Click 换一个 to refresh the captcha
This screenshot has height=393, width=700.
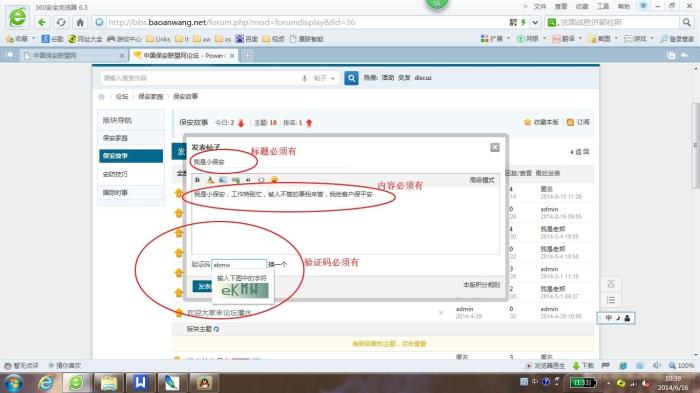click(278, 264)
